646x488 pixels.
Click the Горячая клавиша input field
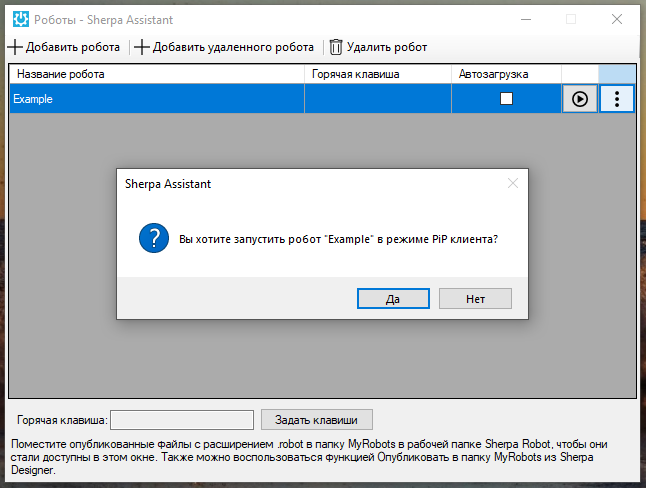tap(182, 420)
